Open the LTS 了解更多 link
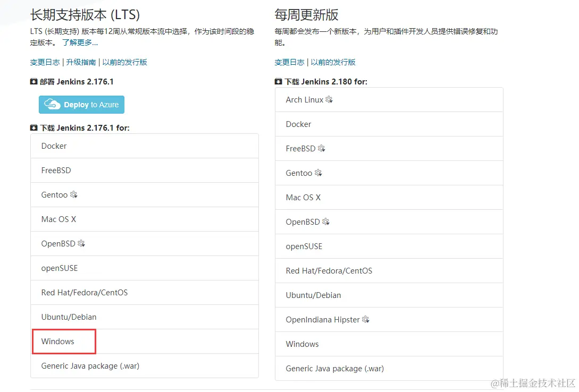 [x=80, y=42]
